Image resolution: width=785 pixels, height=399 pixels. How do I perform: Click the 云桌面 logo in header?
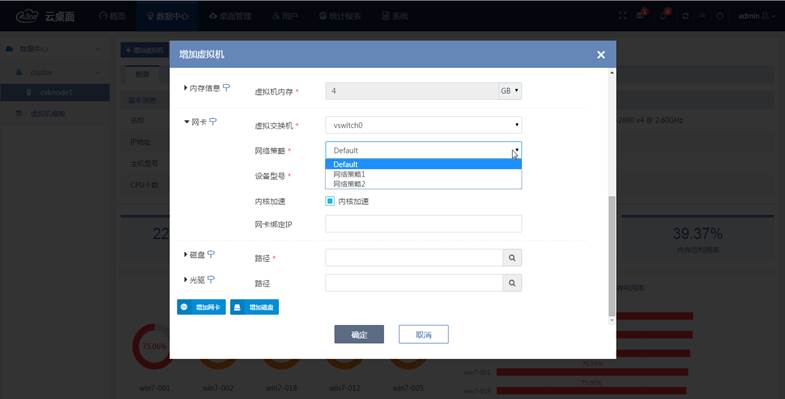point(46,16)
